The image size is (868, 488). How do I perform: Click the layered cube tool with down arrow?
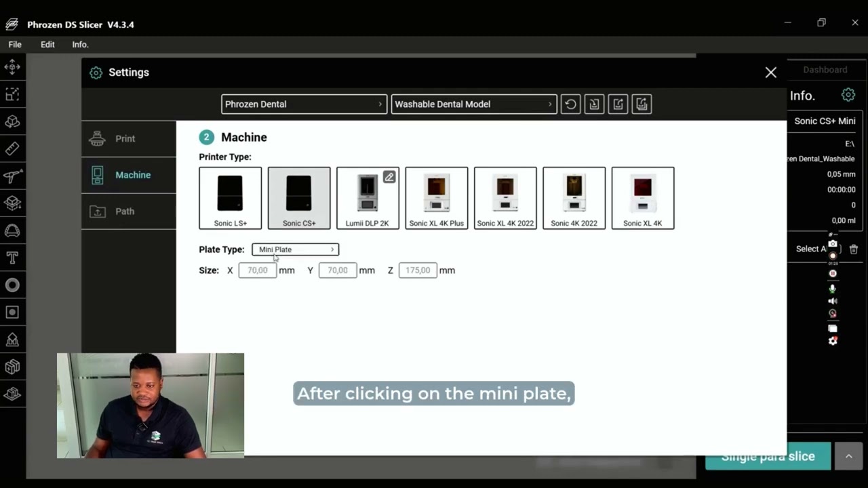coord(12,203)
